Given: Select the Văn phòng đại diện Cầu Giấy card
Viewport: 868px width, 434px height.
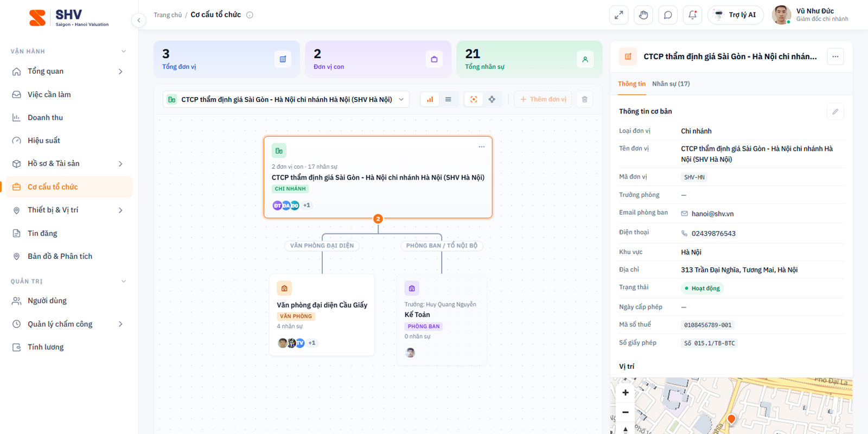Looking at the screenshot, I should tap(322, 315).
